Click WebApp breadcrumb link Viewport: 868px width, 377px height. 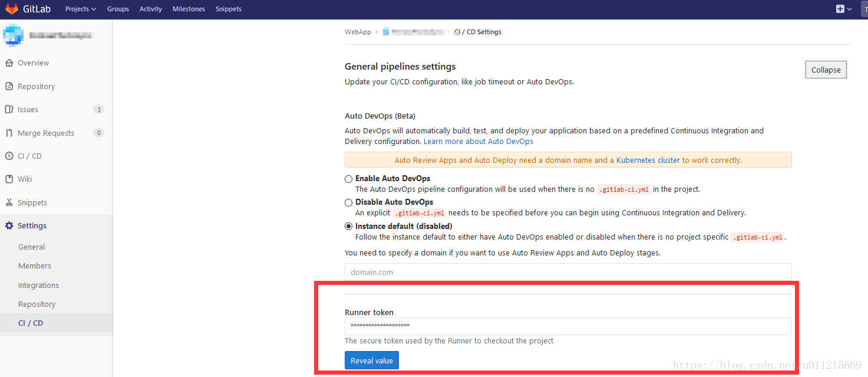[x=358, y=32]
